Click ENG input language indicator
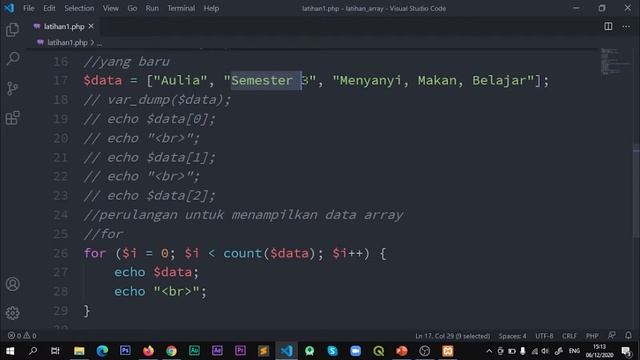 point(574,351)
